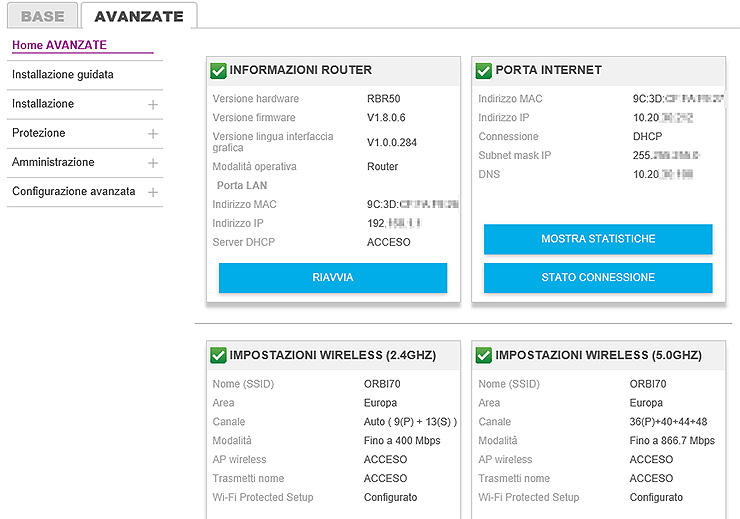Screen dimensions: 740x519
Task: Click green checkmark icon beside Informazioni Router
Action: [x=218, y=71]
